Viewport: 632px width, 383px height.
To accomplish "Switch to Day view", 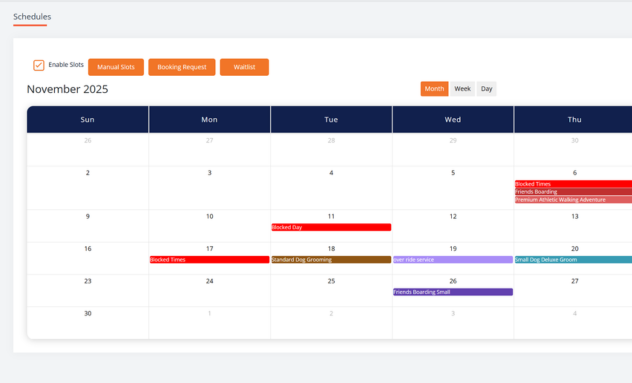I will [x=486, y=89].
